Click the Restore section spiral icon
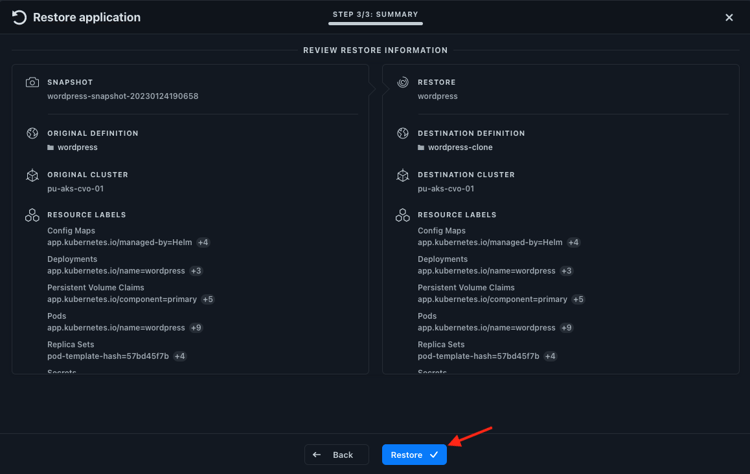This screenshot has height=474, width=750. tap(403, 82)
